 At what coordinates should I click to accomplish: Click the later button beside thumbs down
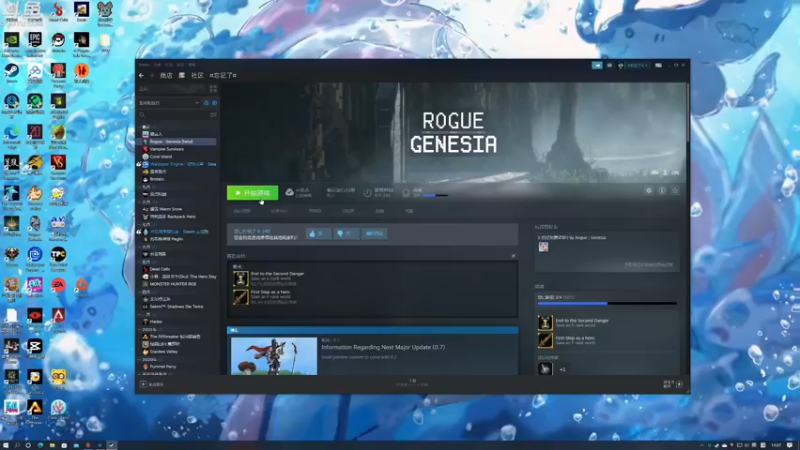tap(374, 234)
